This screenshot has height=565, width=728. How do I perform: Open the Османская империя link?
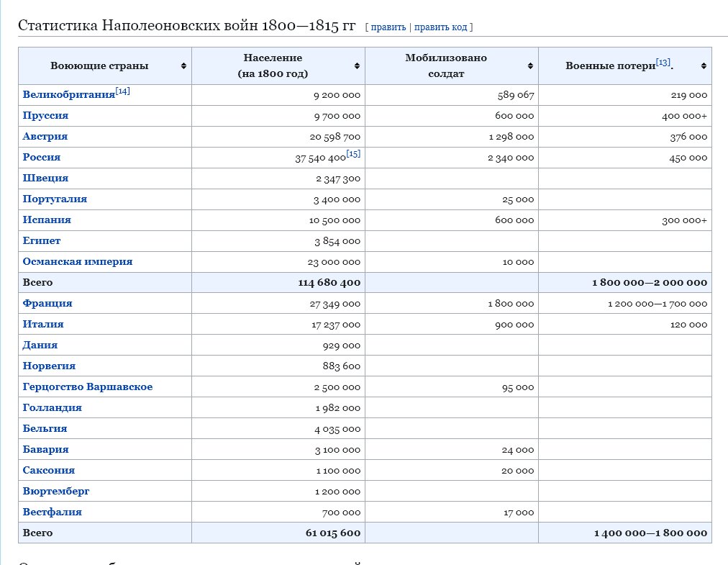pos(77,262)
